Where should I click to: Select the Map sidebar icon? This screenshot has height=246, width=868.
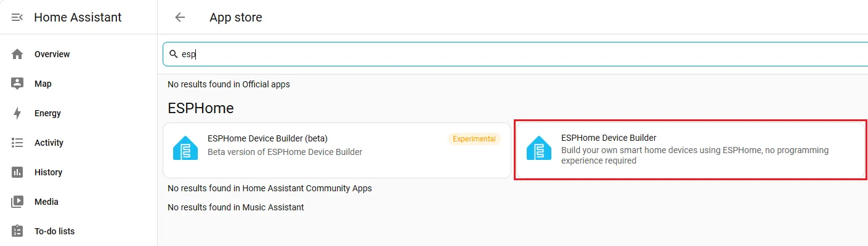17,84
